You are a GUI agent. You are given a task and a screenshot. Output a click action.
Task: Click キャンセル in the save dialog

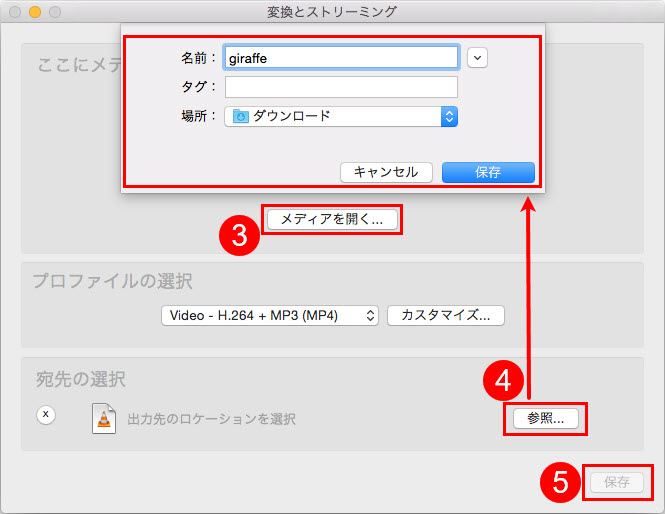tap(386, 172)
